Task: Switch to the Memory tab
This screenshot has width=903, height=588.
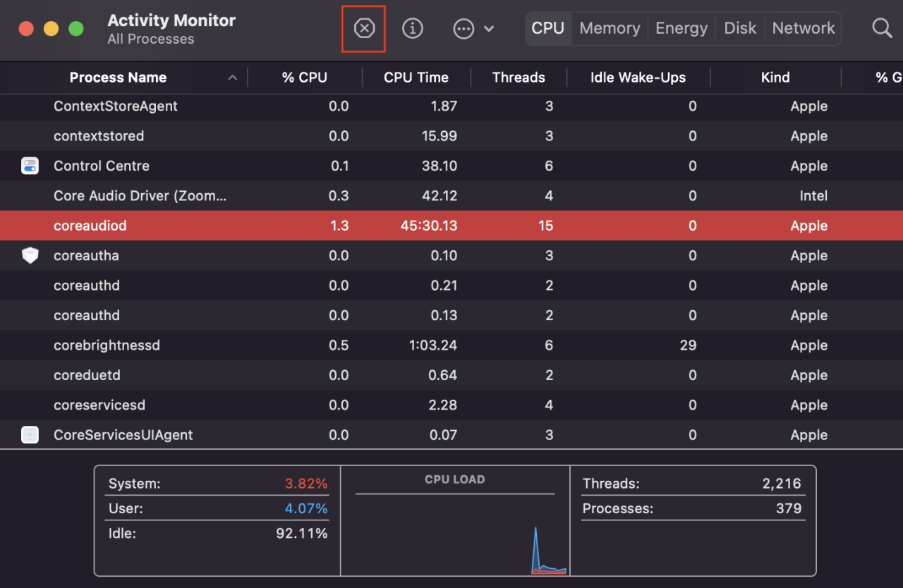Action: click(610, 28)
